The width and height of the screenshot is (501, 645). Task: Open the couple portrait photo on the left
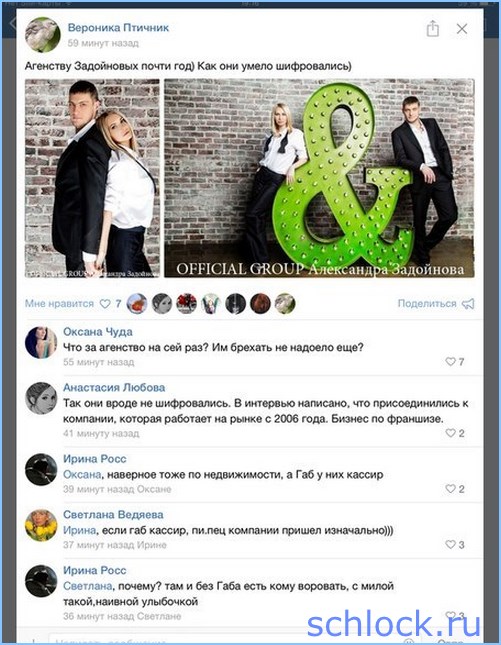92,178
